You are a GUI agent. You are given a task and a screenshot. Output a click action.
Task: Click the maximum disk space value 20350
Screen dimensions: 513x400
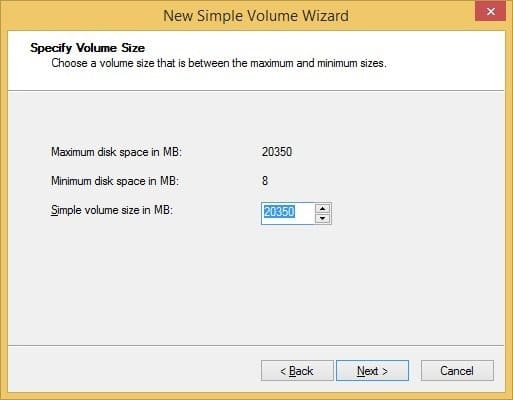pyautogui.click(x=277, y=152)
